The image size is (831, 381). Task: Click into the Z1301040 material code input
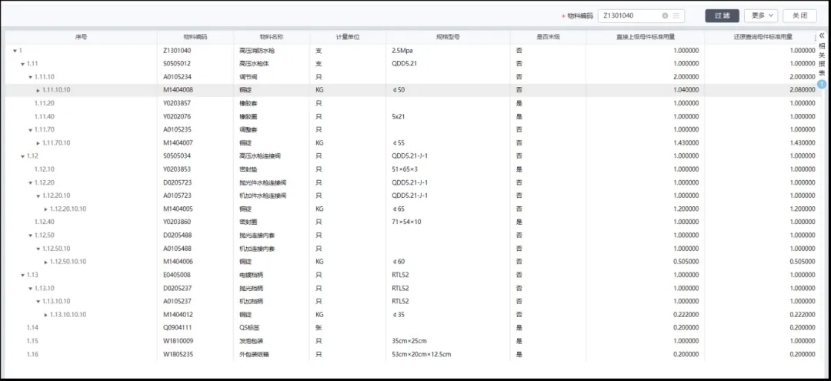pyautogui.click(x=629, y=16)
